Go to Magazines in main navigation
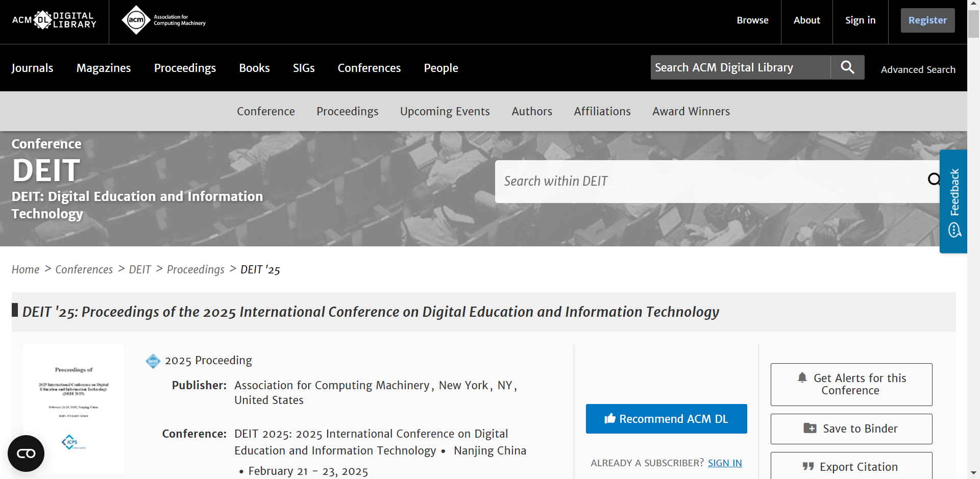The image size is (980, 479). pos(104,68)
